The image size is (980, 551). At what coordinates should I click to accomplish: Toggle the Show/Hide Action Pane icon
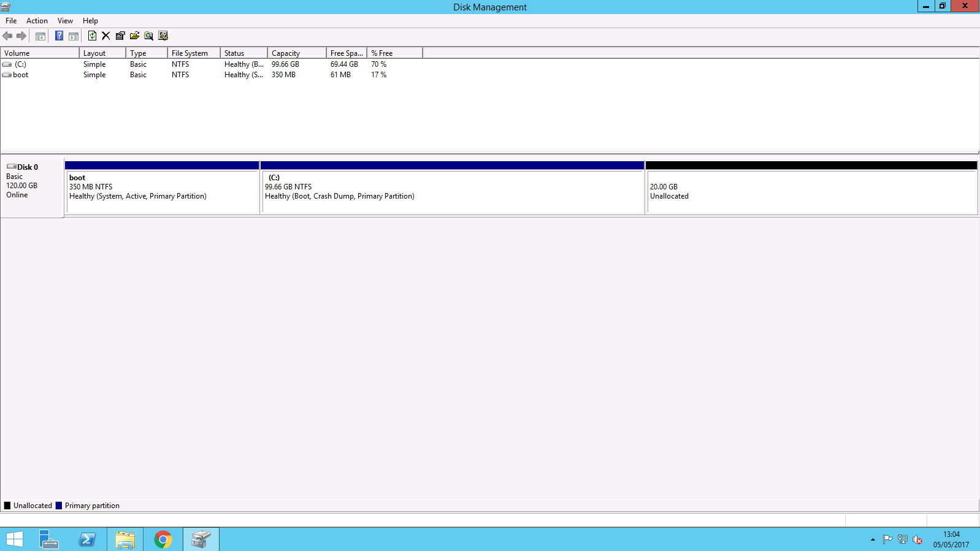pyautogui.click(x=74, y=36)
